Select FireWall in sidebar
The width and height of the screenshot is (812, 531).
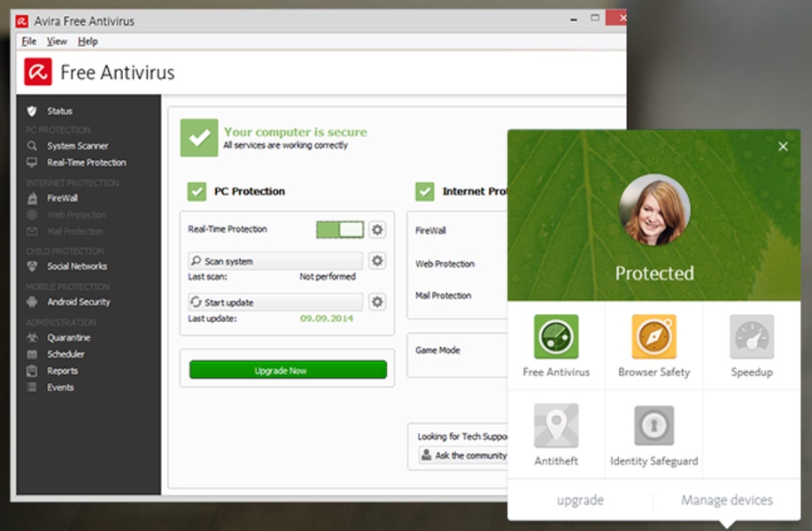pos(62,198)
